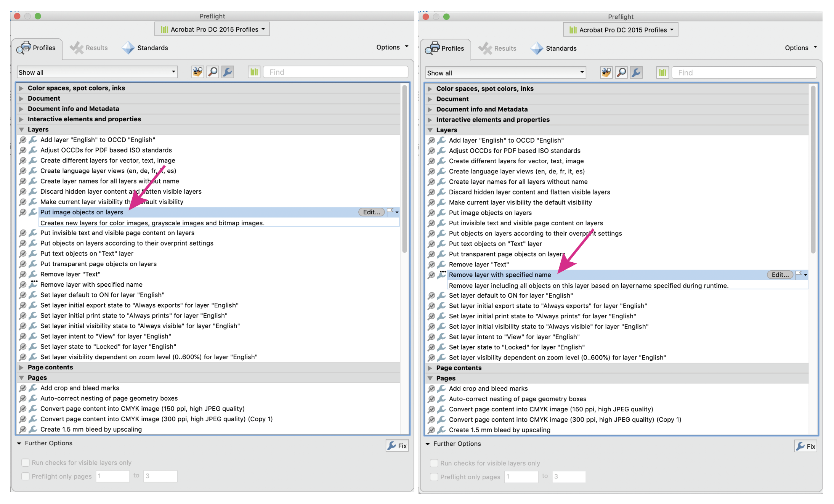Enable 'Run checks for visible layers only'
This screenshot has width=834, height=504.
click(x=26, y=462)
